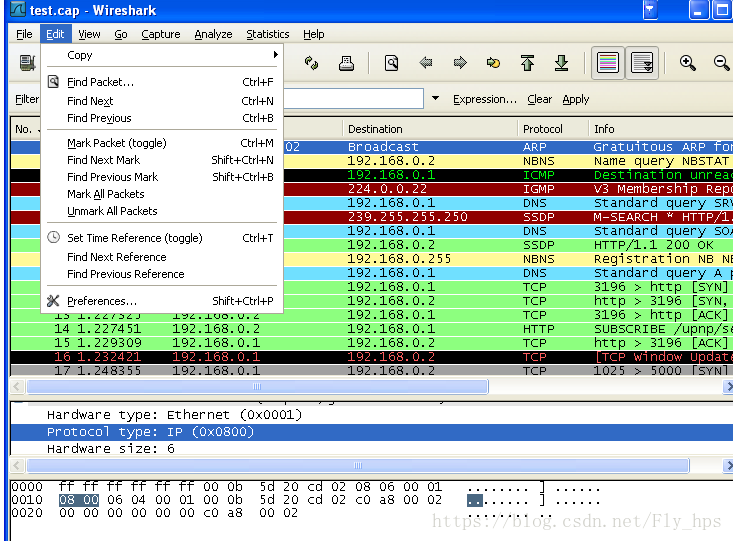Click highlighted 08 00 hex bytes
The width and height of the screenshot is (733, 541).
click(x=79, y=499)
